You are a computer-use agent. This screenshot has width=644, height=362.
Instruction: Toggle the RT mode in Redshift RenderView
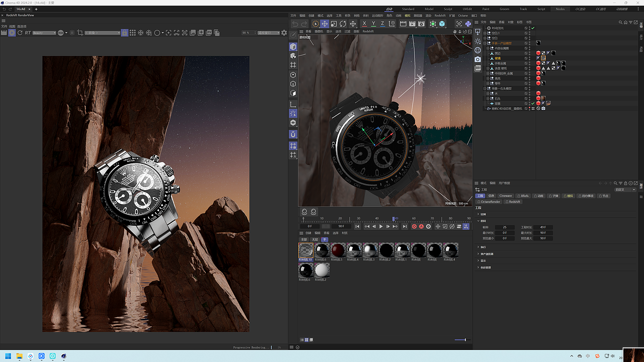click(x=28, y=33)
